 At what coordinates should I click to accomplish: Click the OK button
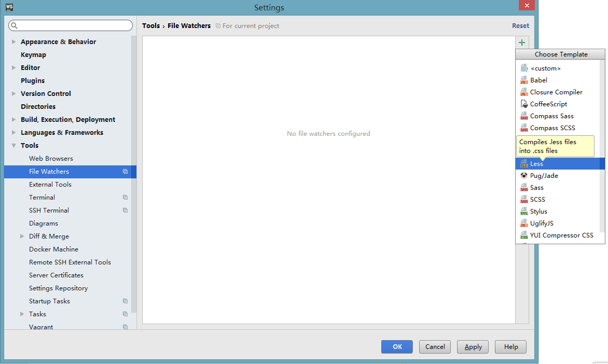tap(397, 346)
